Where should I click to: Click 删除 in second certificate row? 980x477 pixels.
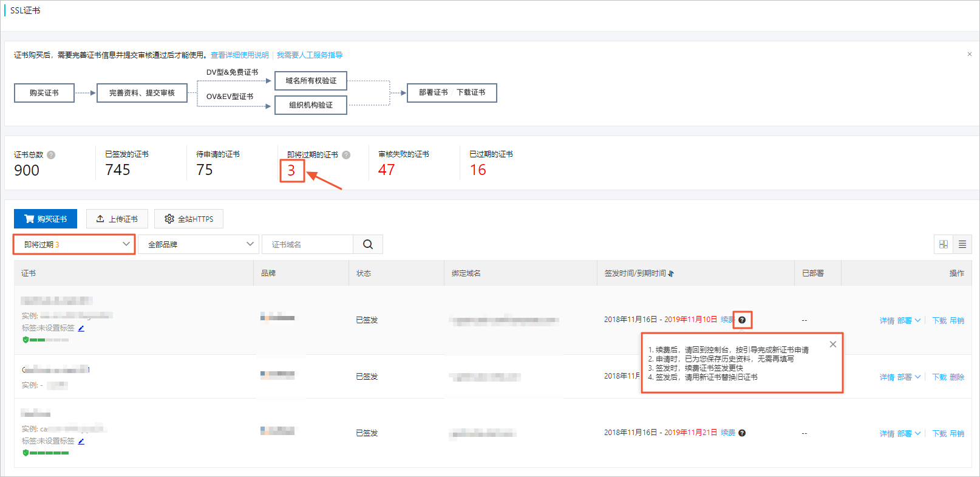tap(957, 377)
